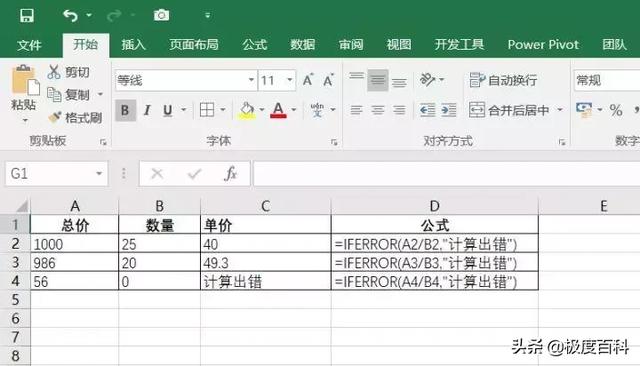Image resolution: width=640 pixels, height=366 pixels.
Task: Click the decrease indent icon
Action: [427, 110]
